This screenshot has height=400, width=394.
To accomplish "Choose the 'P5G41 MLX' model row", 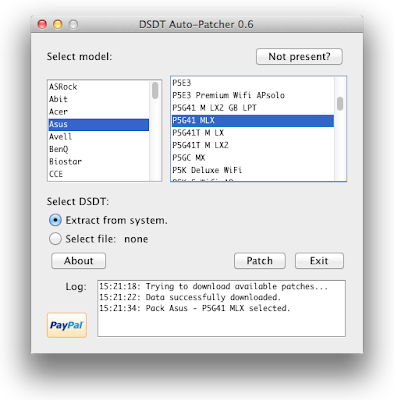I will [253, 120].
